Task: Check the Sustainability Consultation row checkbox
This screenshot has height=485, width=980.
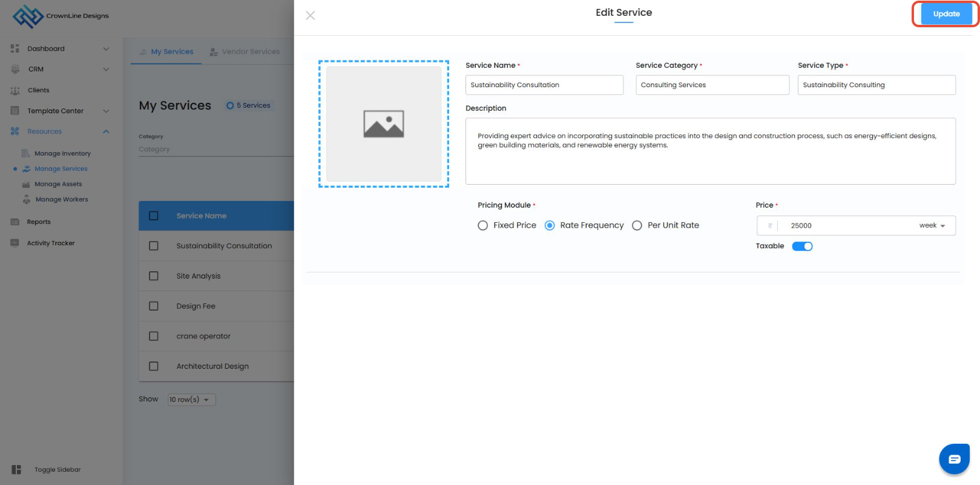Action: pyautogui.click(x=154, y=246)
